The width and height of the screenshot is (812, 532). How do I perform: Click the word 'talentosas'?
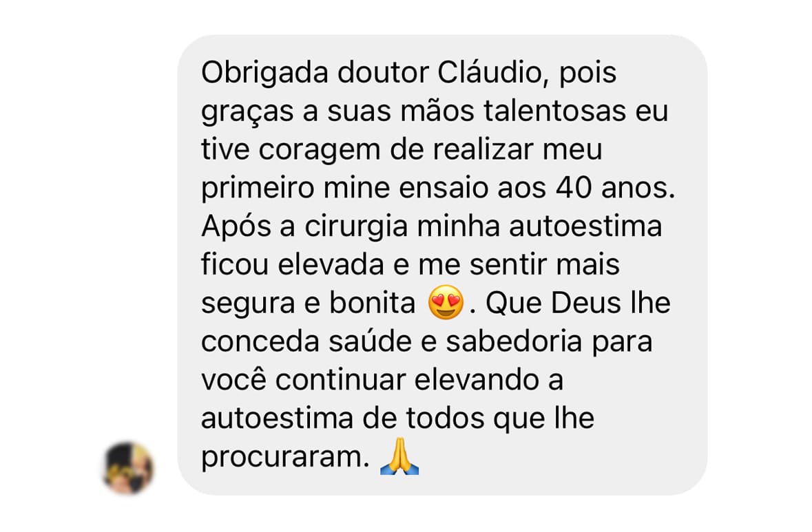554,111
